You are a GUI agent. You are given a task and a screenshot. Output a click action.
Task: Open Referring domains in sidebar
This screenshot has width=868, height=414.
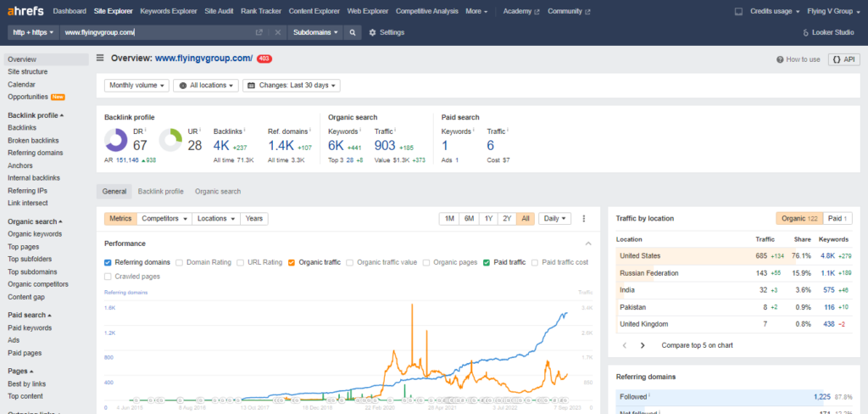point(36,153)
